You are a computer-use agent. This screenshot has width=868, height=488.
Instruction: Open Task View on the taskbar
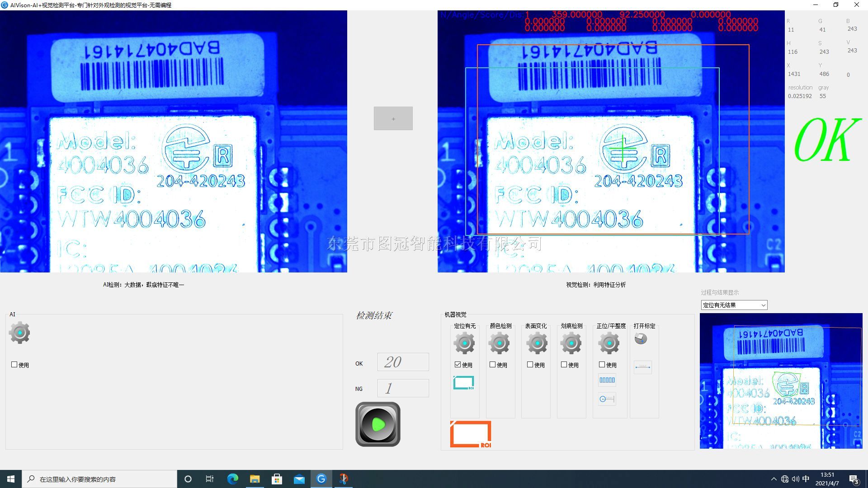point(210,479)
